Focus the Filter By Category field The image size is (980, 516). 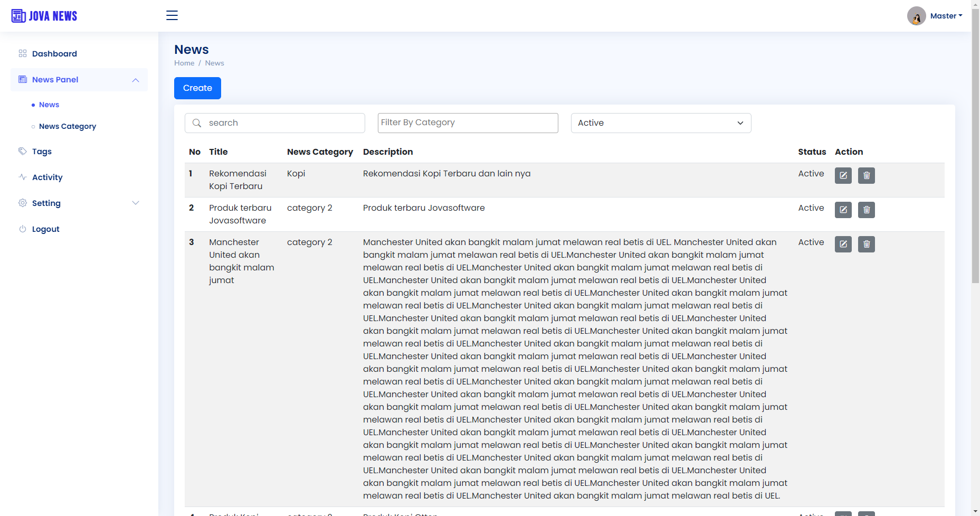pyautogui.click(x=468, y=123)
